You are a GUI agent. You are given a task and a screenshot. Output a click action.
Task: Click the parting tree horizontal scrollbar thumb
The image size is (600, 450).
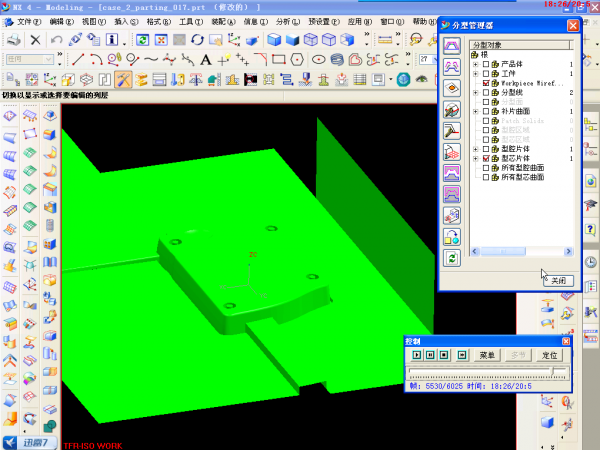pos(503,251)
